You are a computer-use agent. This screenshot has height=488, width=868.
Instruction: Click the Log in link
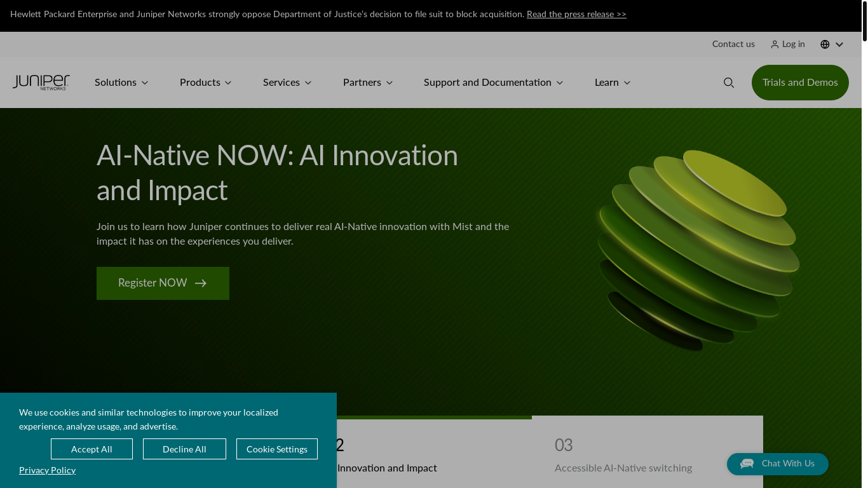[793, 44]
